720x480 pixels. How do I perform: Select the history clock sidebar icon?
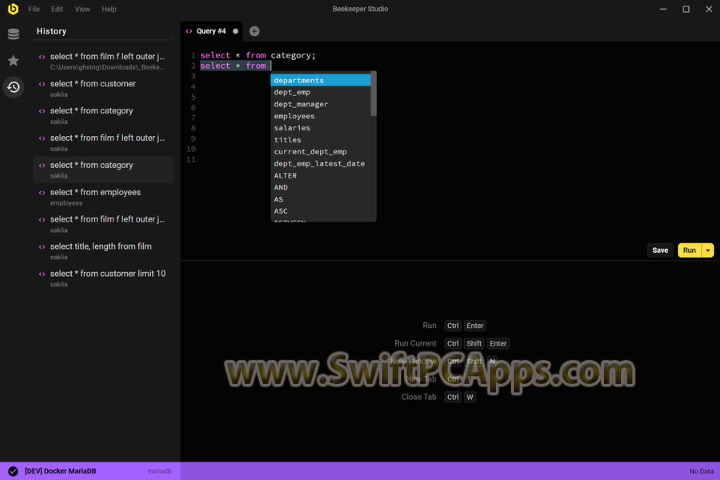point(13,87)
